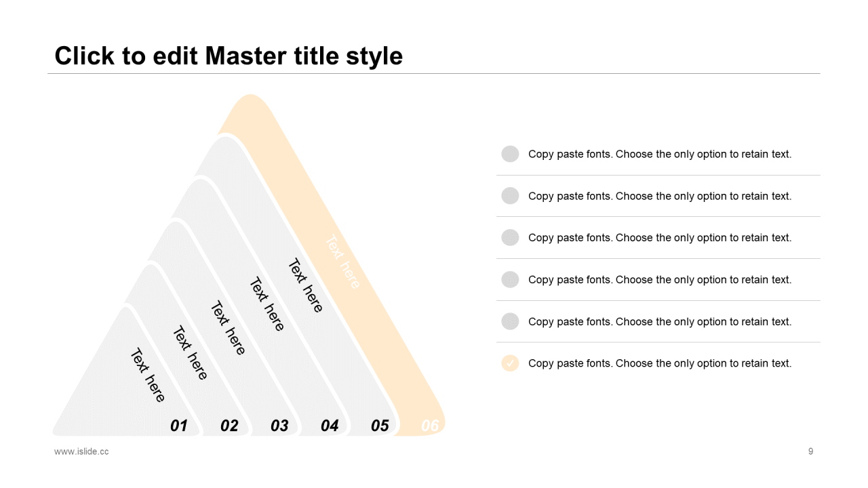Image resolution: width=868 pixels, height=488 pixels.
Task: Select the 03 number in the pyramid
Action: pos(279,426)
